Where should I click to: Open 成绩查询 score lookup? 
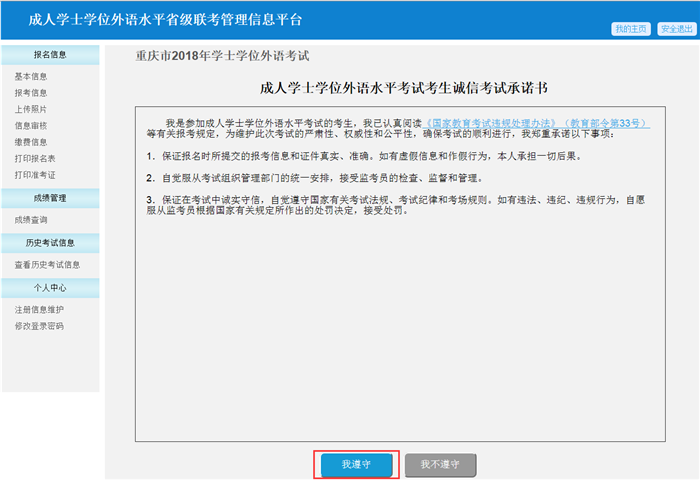pos(31,220)
